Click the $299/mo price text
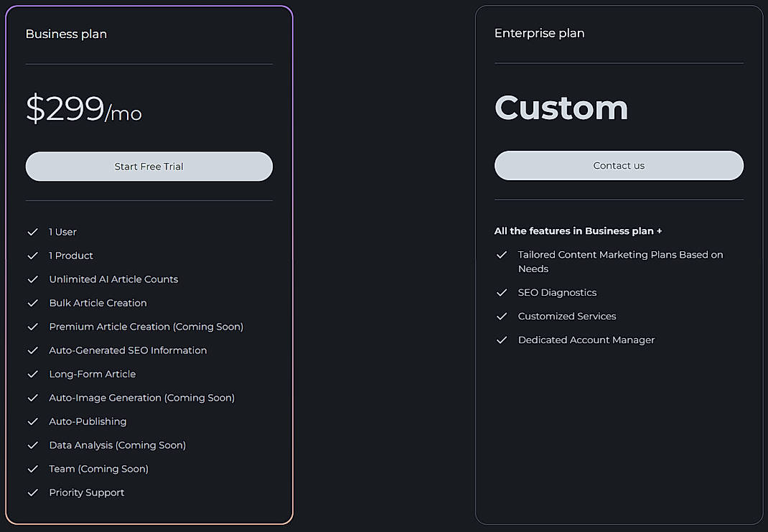Viewport: 768px width, 532px height. coord(83,110)
